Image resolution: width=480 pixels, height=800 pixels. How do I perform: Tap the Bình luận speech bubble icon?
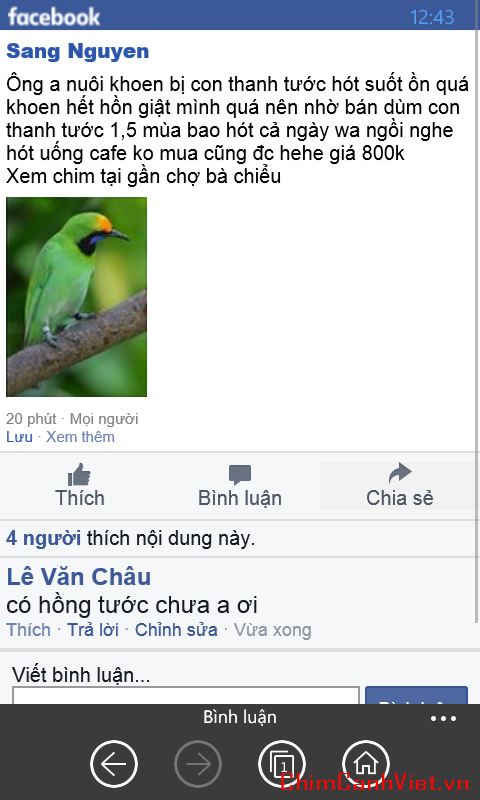240,475
